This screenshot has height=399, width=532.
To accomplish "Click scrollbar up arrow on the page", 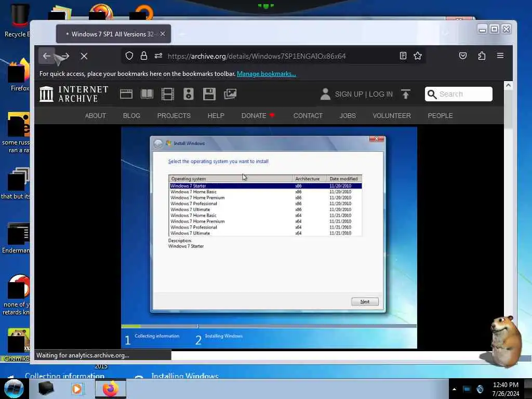I will coord(508,86).
